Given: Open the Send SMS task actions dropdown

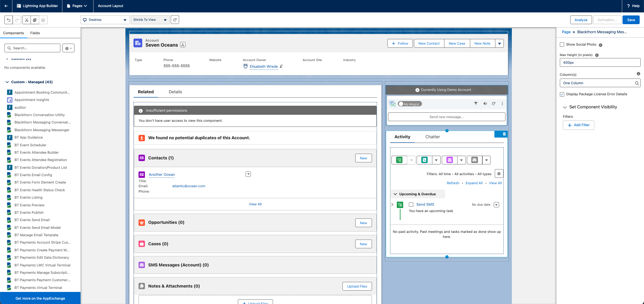Looking at the screenshot, I should 496,205.
